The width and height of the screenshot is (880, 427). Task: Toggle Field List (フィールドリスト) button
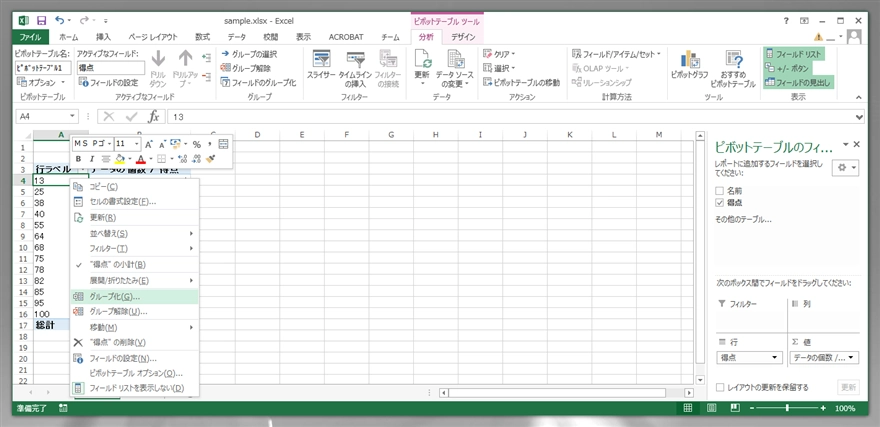(x=794, y=54)
